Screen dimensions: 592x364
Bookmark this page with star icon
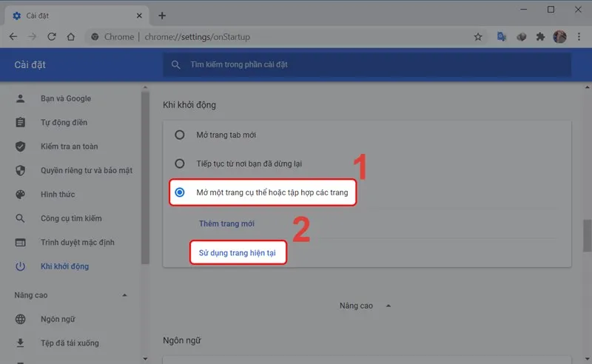(x=478, y=37)
